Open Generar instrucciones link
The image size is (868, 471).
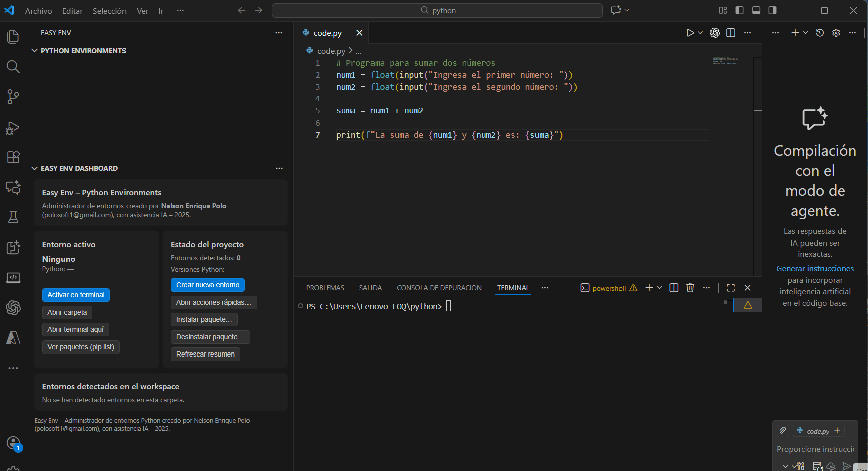coord(815,269)
